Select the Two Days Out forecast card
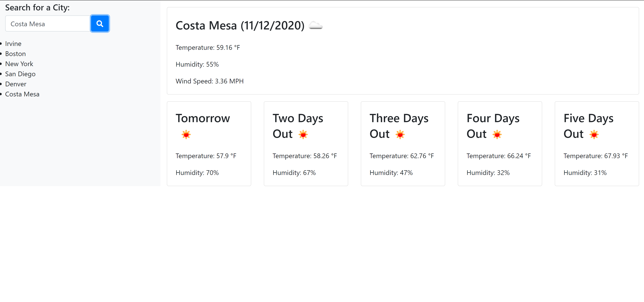 306,144
